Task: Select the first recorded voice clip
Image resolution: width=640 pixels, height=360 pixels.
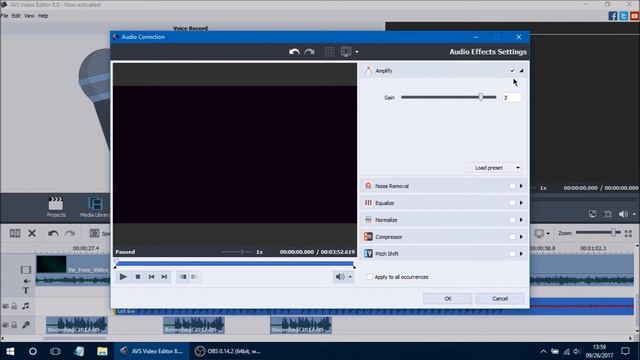Action: point(76,325)
